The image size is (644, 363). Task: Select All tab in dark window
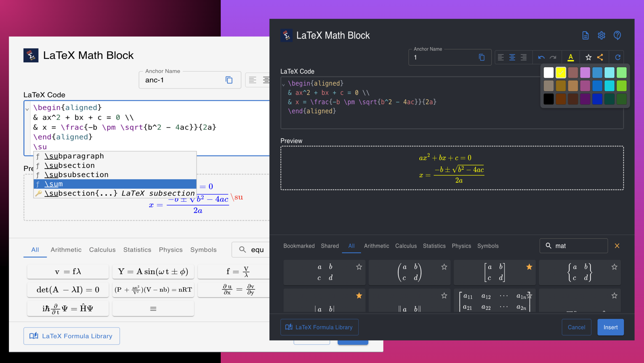(351, 246)
